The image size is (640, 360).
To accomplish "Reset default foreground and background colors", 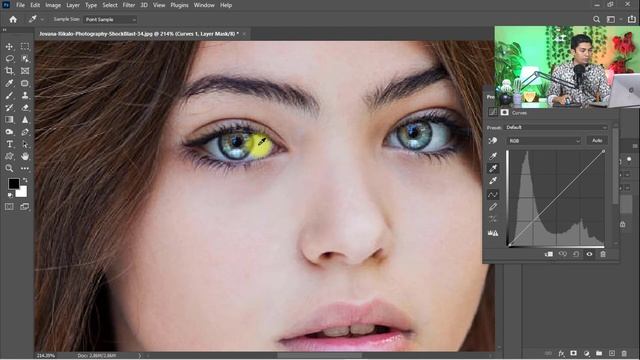I will click(10, 195).
